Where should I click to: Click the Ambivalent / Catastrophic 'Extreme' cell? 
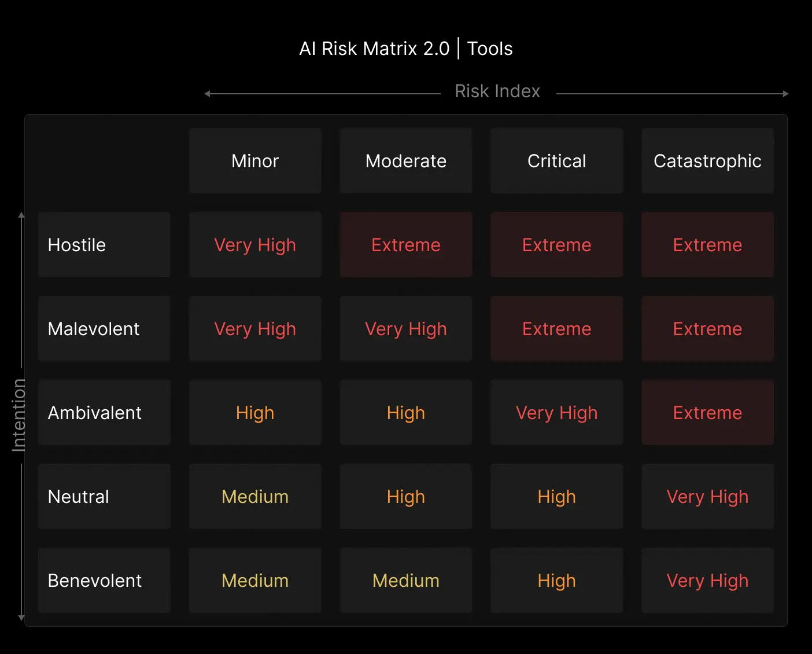tap(708, 413)
